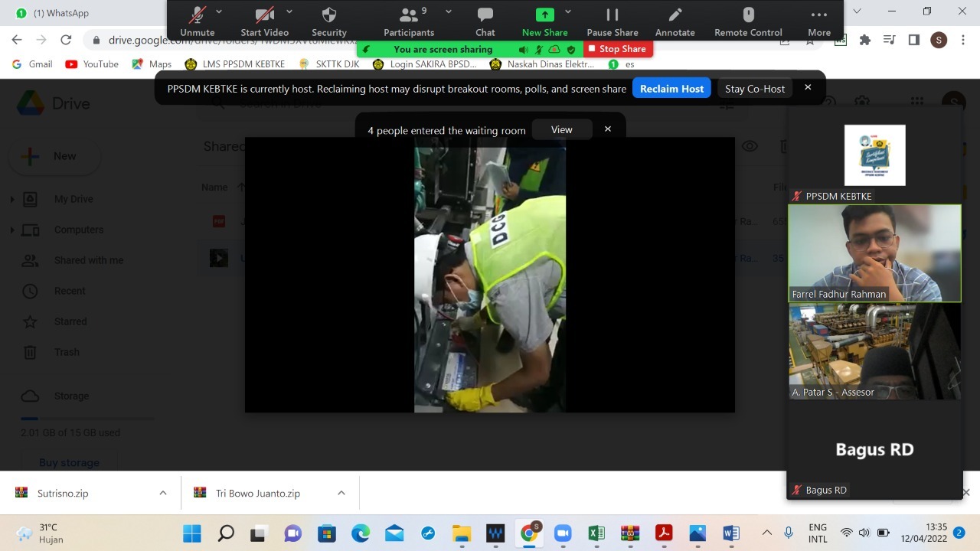Go back in Chrome

[17, 40]
